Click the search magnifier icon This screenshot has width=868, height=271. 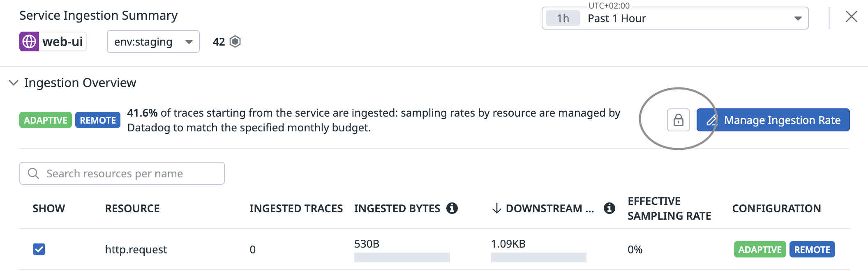[33, 173]
